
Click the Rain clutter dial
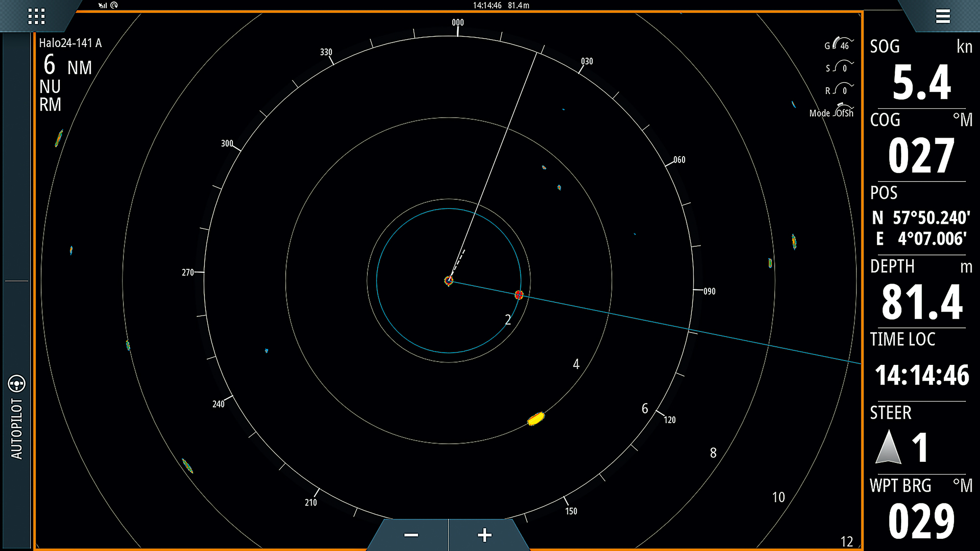coord(843,90)
